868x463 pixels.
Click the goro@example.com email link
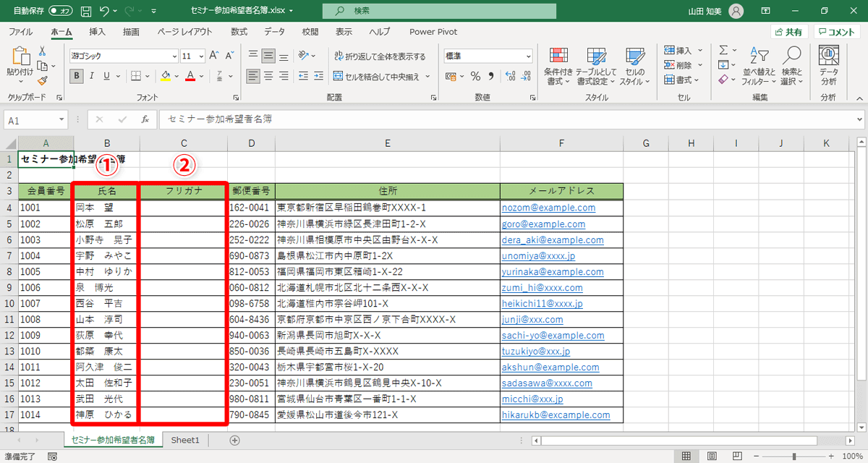point(542,224)
